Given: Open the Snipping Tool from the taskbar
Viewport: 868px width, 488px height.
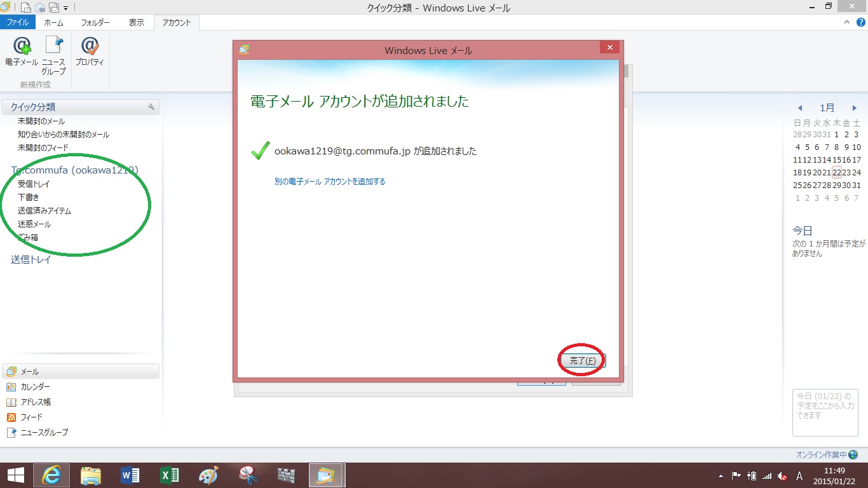Looking at the screenshot, I should [x=248, y=475].
